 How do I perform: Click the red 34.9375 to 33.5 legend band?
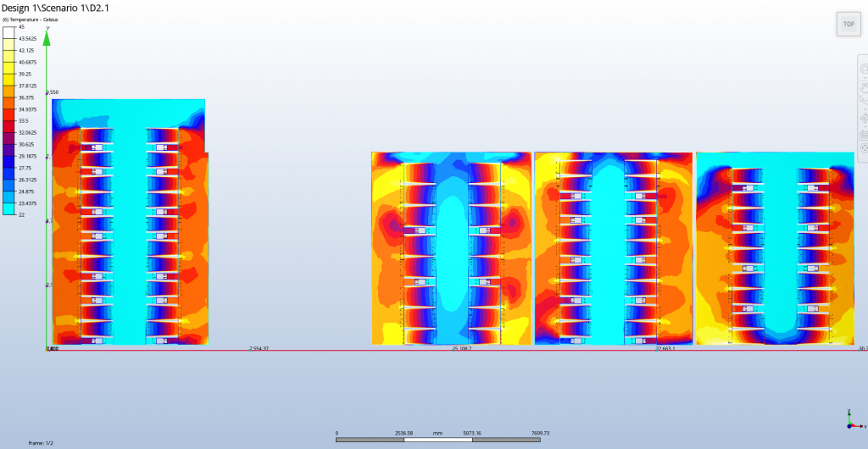9,115
